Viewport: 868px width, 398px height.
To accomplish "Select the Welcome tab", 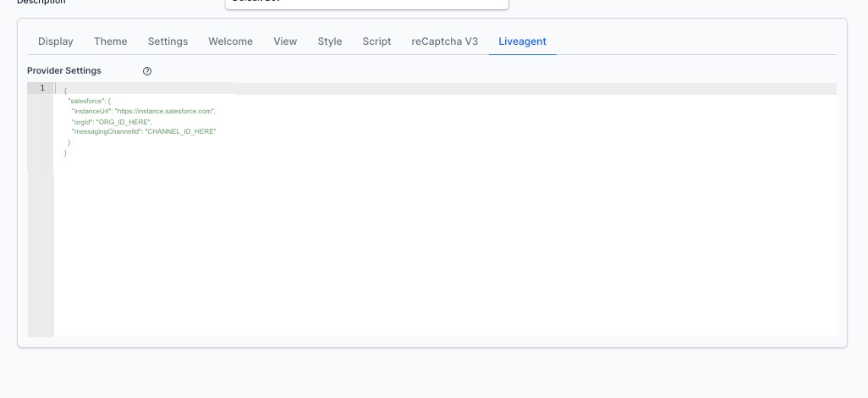I will pos(230,41).
